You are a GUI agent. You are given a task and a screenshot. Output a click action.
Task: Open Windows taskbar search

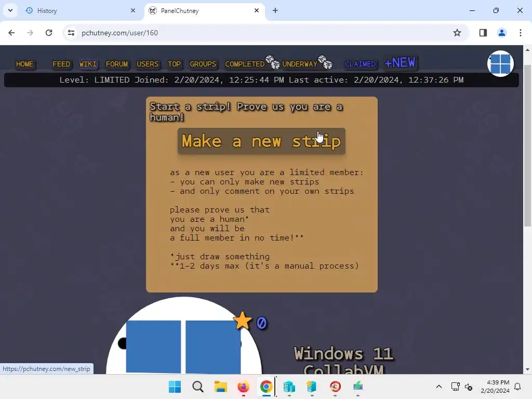click(198, 387)
